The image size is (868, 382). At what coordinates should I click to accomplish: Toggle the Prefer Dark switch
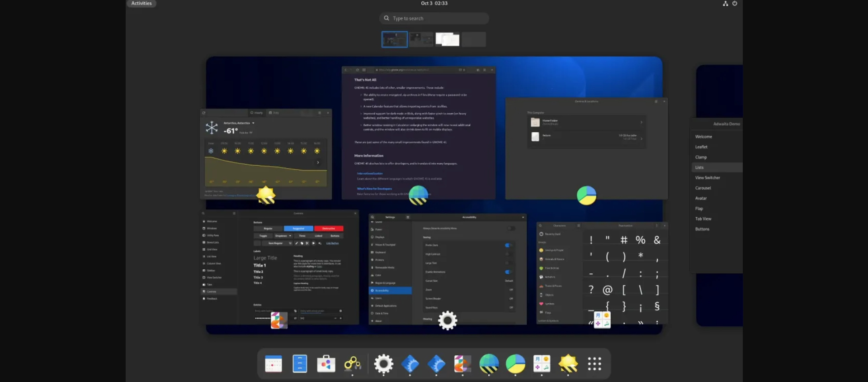tap(509, 245)
